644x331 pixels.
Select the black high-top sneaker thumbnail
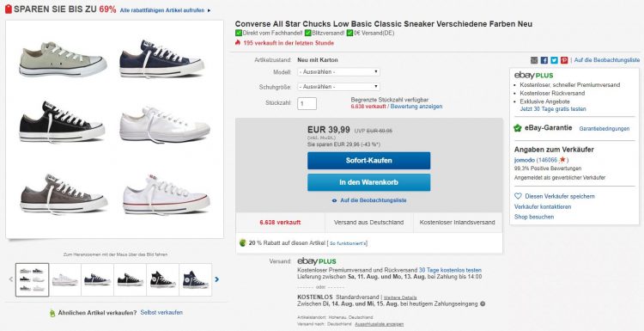pos(162,279)
